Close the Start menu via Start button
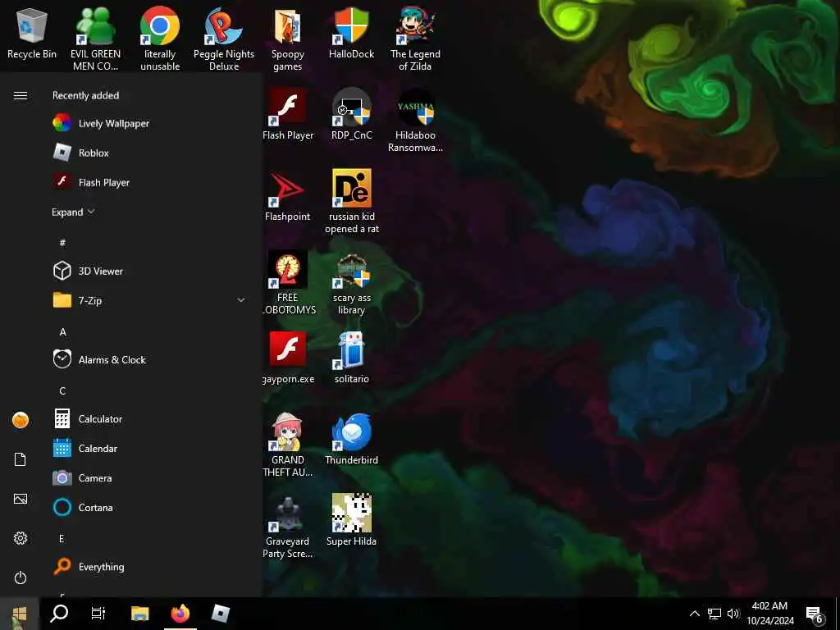 [20, 614]
